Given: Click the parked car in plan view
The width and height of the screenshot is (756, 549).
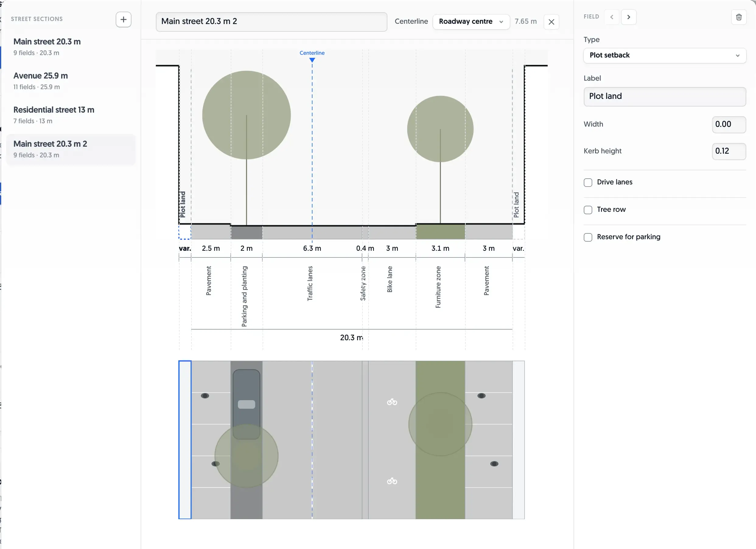Looking at the screenshot, I should [246, 404].
